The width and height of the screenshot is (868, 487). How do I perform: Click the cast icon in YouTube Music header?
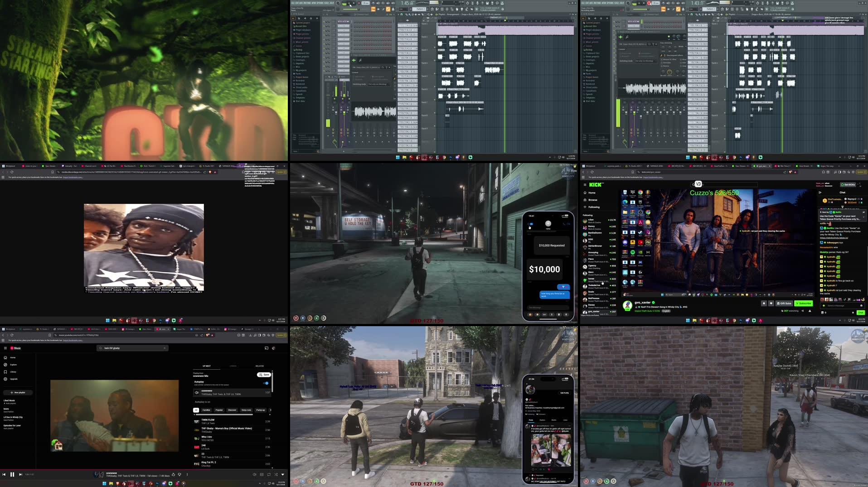pyautogui.click(x=267, y=348)
